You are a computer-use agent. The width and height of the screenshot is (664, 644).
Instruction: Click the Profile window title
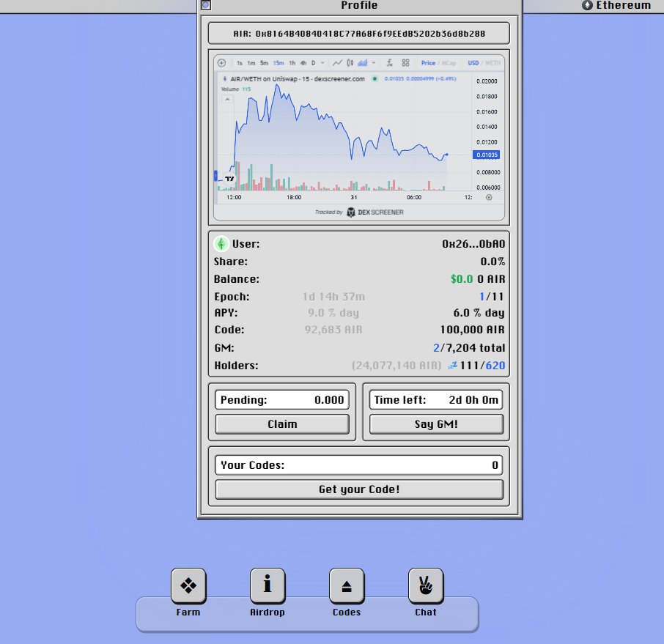click(x=359, y=5)
